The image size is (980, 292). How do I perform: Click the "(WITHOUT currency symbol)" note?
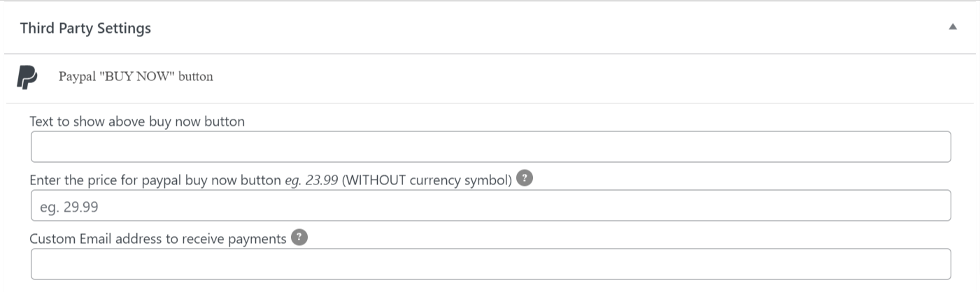[427, 180]
